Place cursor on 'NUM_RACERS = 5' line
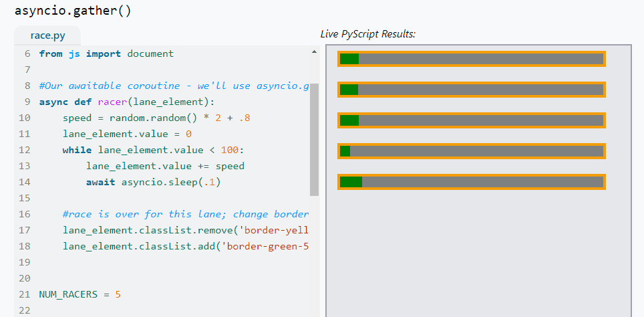The image size is (644, 317). coord(80,294)
